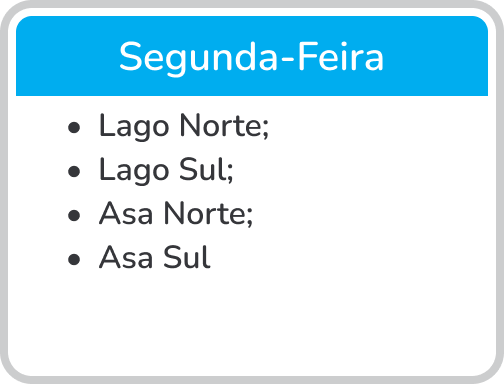Click the bullet beside Lago Sul

pos(74,172)
